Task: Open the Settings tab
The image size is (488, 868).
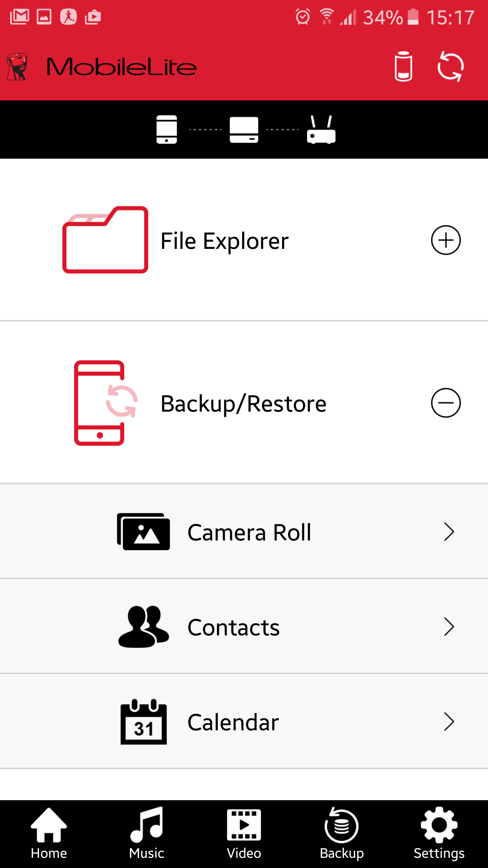Action: coord(439,834)
